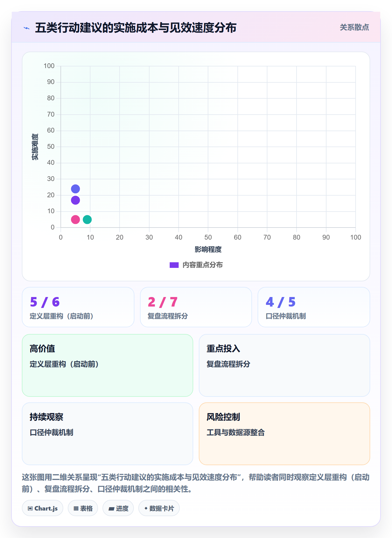Click the y-axis tick label 100
This screenshot has height=538, width=392.
pyautogui.click(x=49, y=66)
